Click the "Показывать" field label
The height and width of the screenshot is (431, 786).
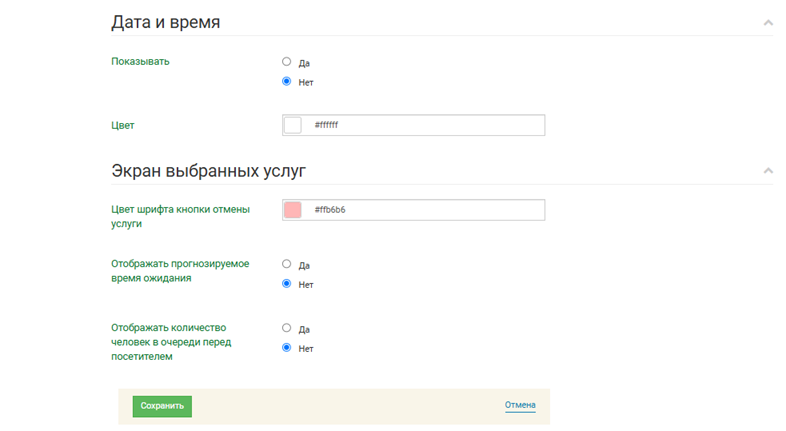click(140, 61)
